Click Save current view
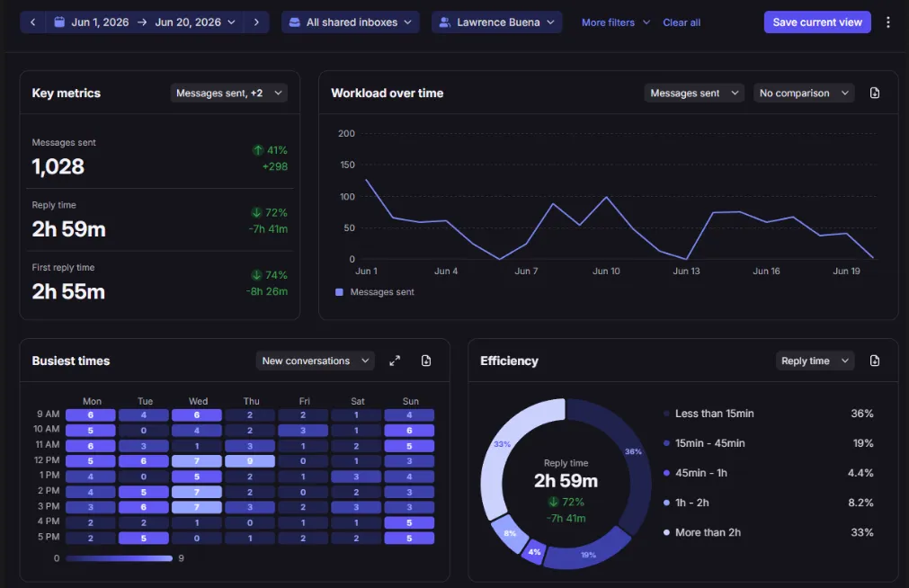The height and width of the screenshot is (588, 909). (817, 22)
